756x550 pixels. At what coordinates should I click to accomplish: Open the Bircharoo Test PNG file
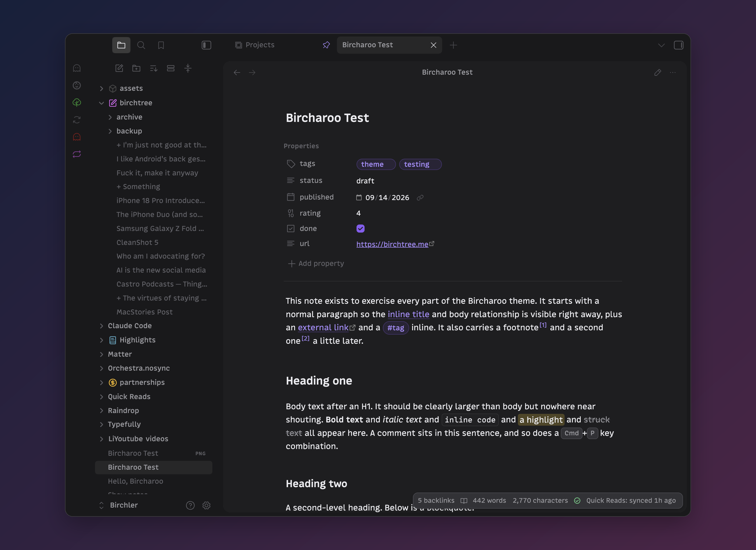(154, 453)
